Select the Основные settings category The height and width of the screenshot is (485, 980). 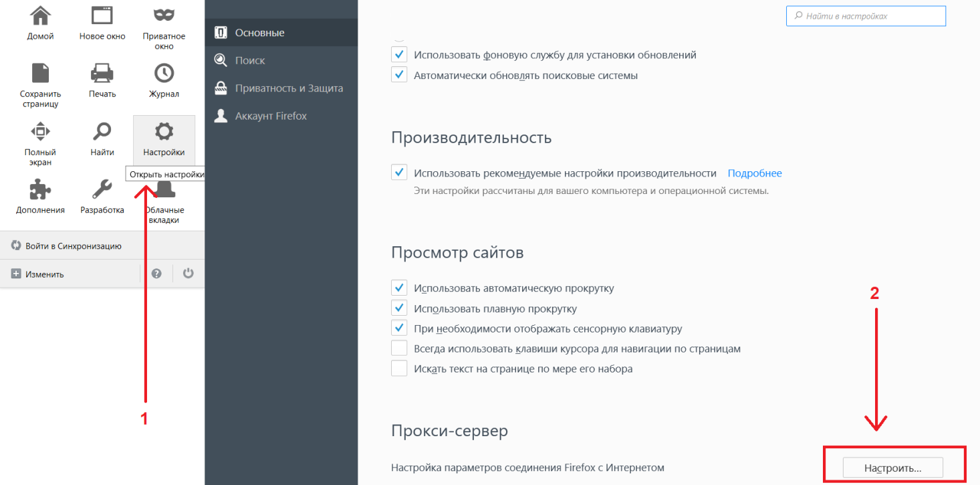point(281,32)
